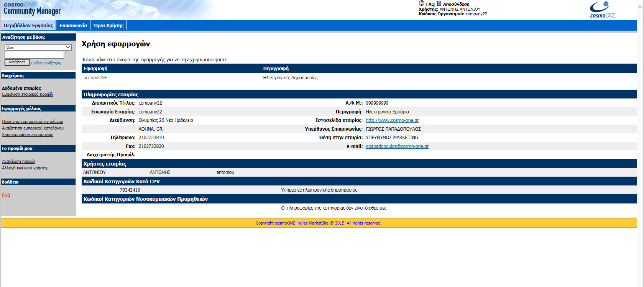
Task: Open the Όροι Χρήσης tab
Action: pyautogui.click(x=108, y=25)
